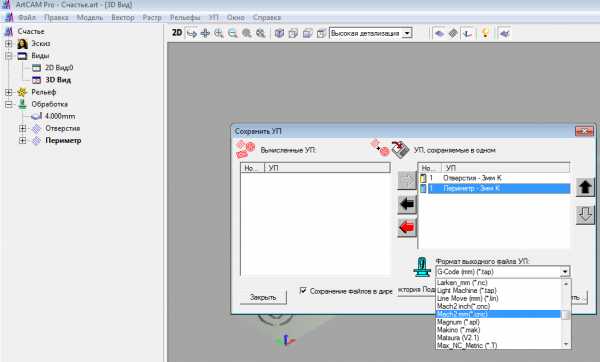Move toolpath down with white down arrow
Image resolution: width=600 pixels, height=362 pixels.
coord(585,215)
